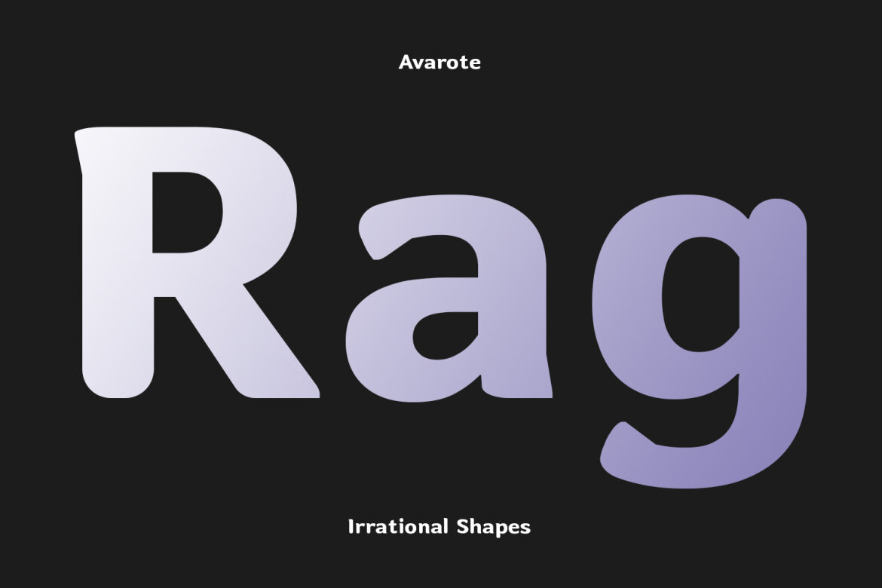
Task: Click the enclosed counter inside the R
Action: click(185, 213)
